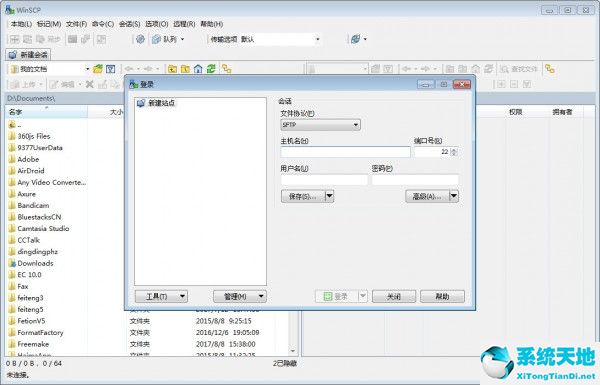Open the 远程(R) menu
The height and width of the screenshot is (385, 600).
pyautogui.click(x=184, y=24)
